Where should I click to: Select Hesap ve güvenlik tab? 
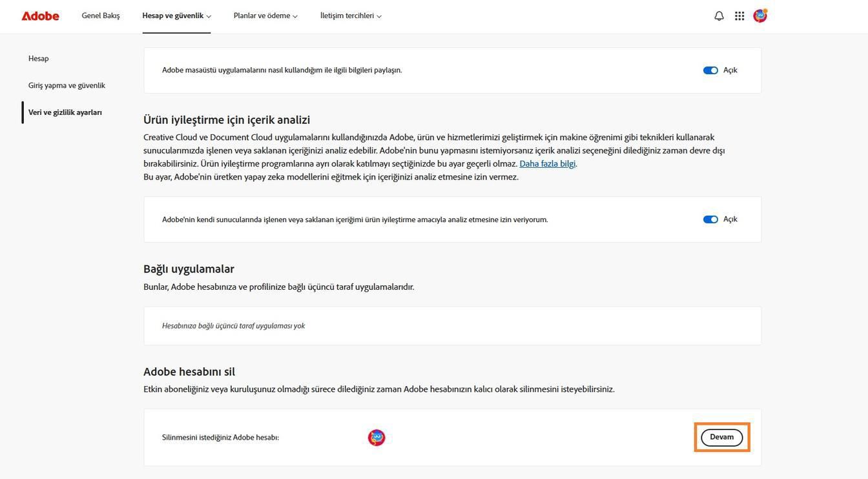[x=173, y=14]
